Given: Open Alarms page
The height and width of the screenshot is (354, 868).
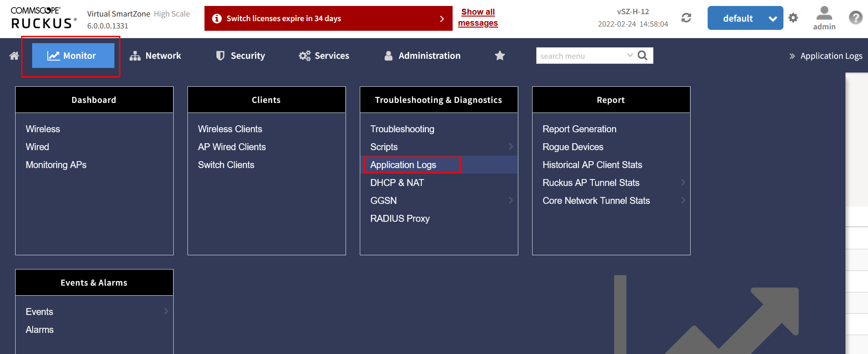Looking at the screenshot, I should coord(40,330).
